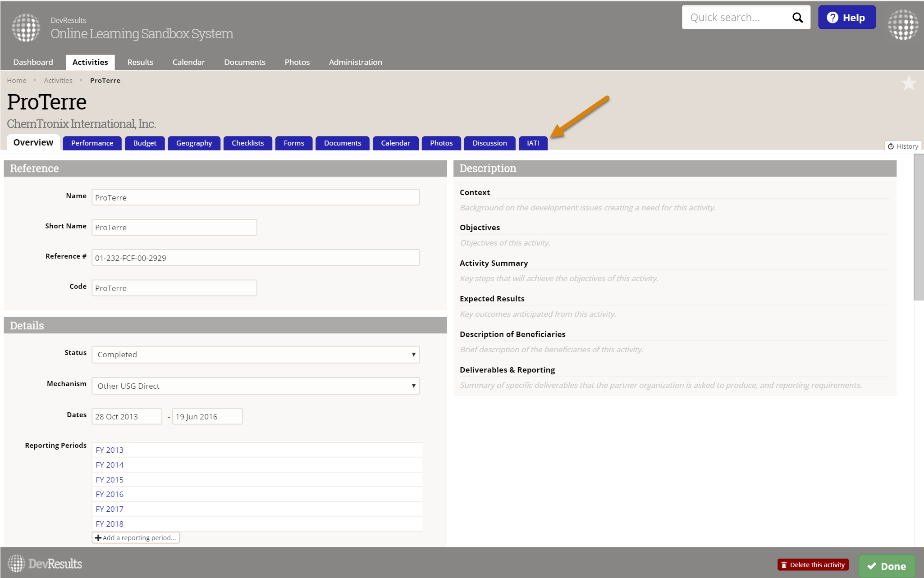Open the user profile globe icon
Viewport: 924px width, 578px height.
click(x=903, y=25)
